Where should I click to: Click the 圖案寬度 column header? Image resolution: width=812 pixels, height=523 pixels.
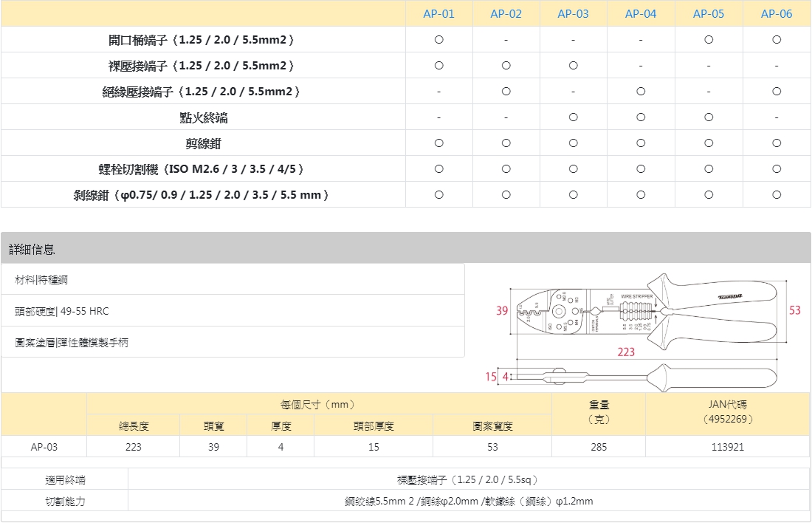pos(492,426)
